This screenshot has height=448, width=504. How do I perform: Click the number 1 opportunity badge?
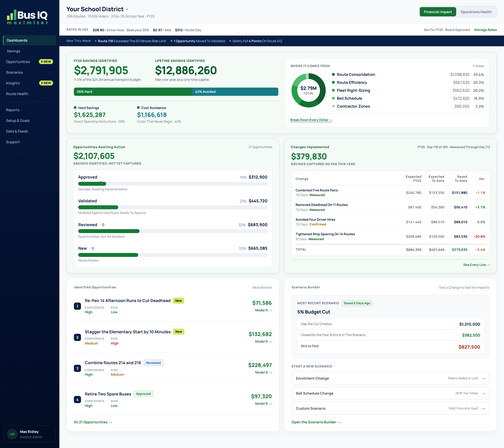click(77, 306)
